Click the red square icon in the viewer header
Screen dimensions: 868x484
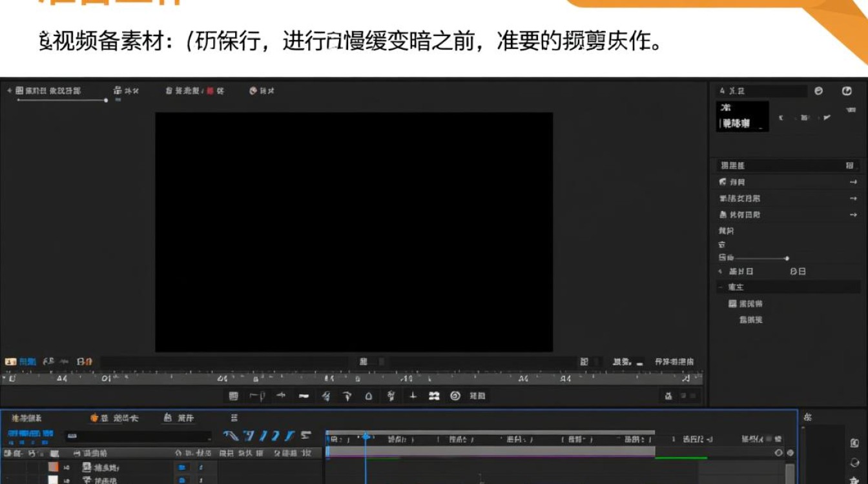click(x=210, y=91)
